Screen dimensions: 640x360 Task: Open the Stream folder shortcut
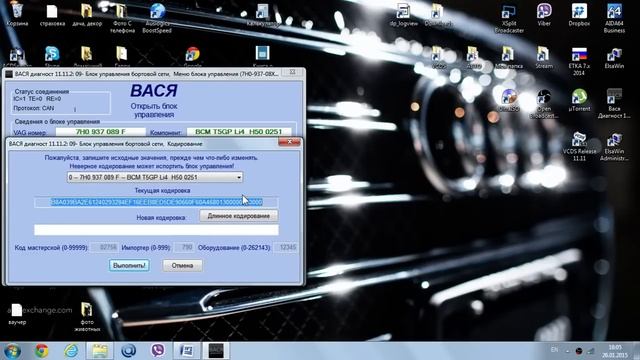coord(544,57)
